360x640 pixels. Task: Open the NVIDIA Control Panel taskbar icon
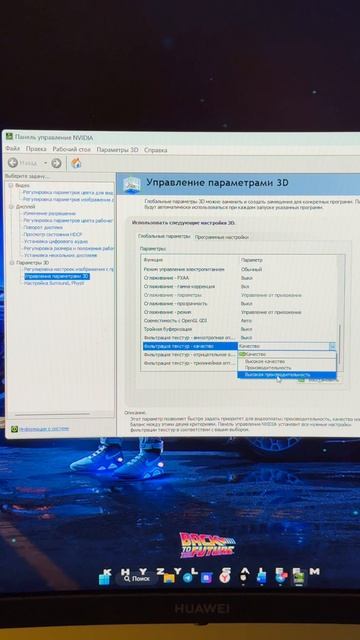click(299, 577)
